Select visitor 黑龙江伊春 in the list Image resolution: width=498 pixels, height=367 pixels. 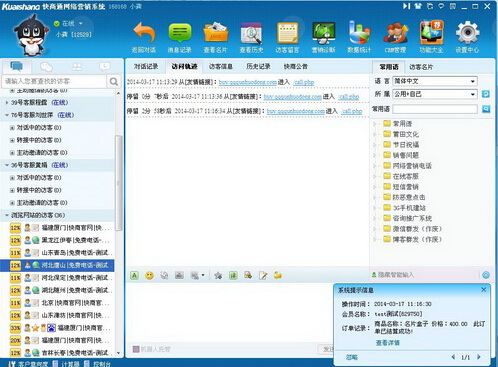tap(57, 240)
